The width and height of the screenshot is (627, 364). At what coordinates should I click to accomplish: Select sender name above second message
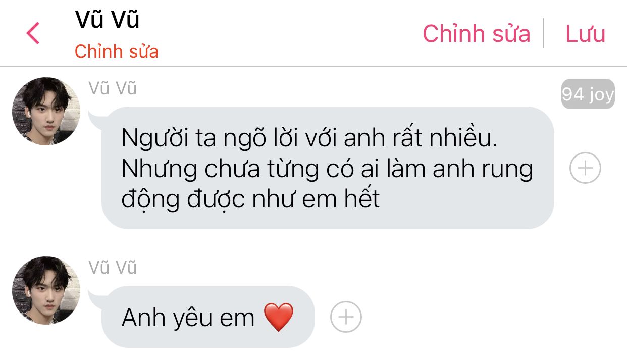pos(113,267)
